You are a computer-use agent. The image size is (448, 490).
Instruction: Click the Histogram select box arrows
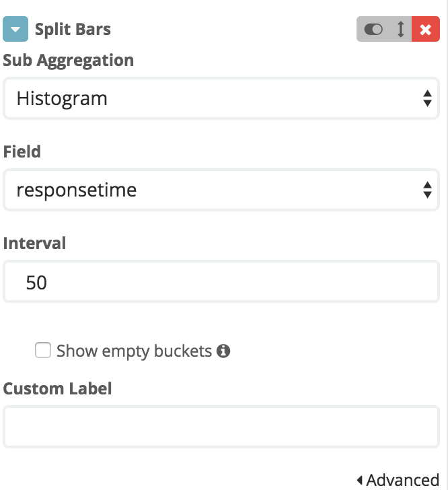[x=427, y=98]
